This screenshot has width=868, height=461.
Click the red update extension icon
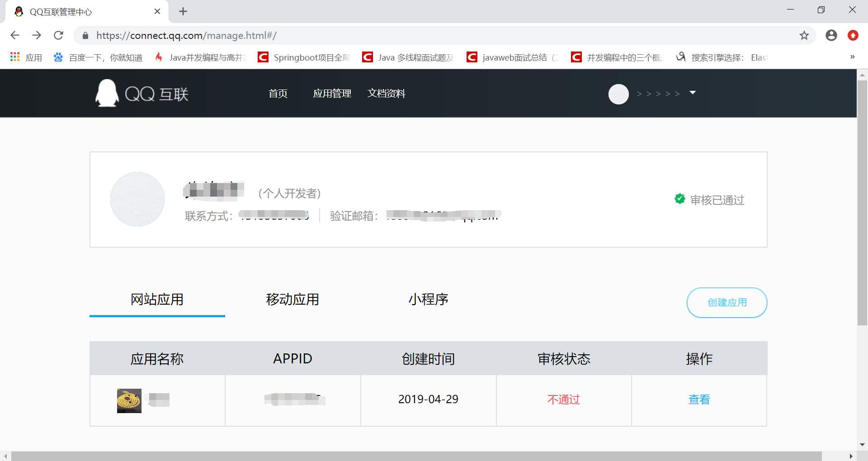pyautogui.click(x=853, y=35)
